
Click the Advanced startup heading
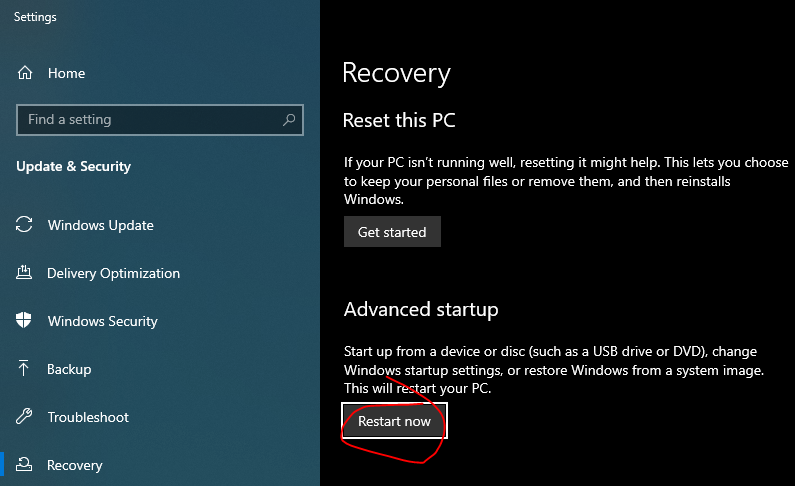pyautogui.click(x=420, y=310)
